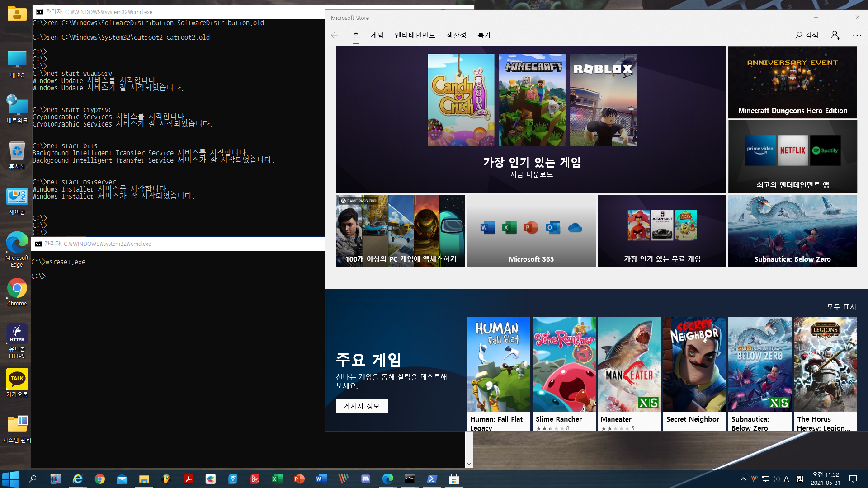Open the Subnautica: Below Zero banner tile

(793, 231)
